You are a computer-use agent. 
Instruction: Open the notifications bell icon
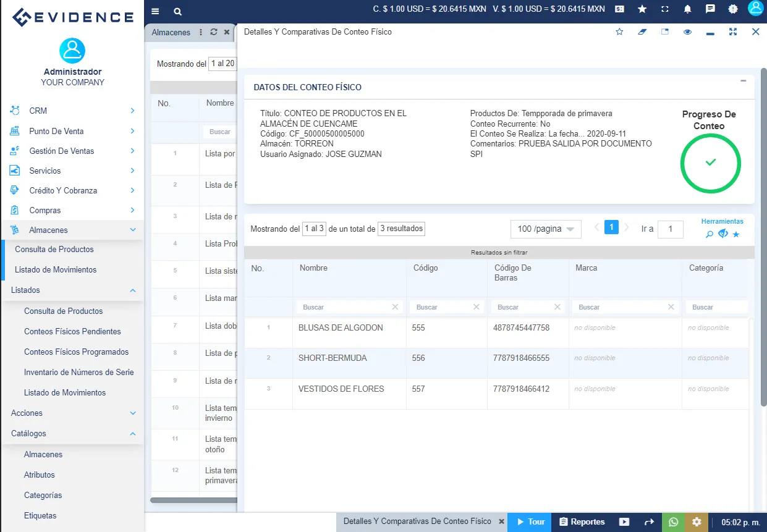tap(687, 9)
